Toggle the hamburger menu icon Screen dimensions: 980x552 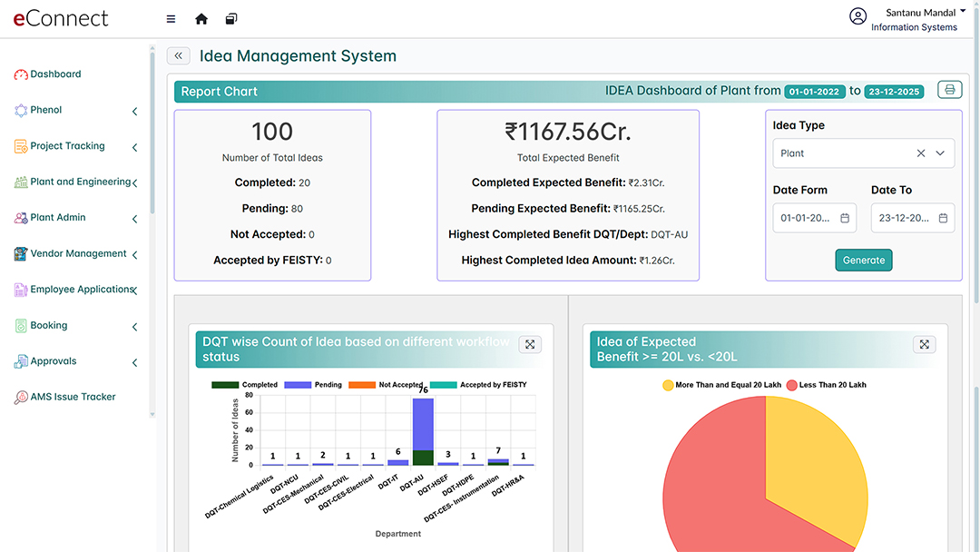click(x=171, y=19)
